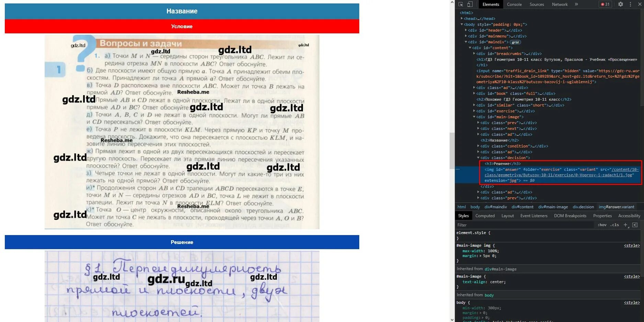Select the Computed sub-tab

pos(485,216)
